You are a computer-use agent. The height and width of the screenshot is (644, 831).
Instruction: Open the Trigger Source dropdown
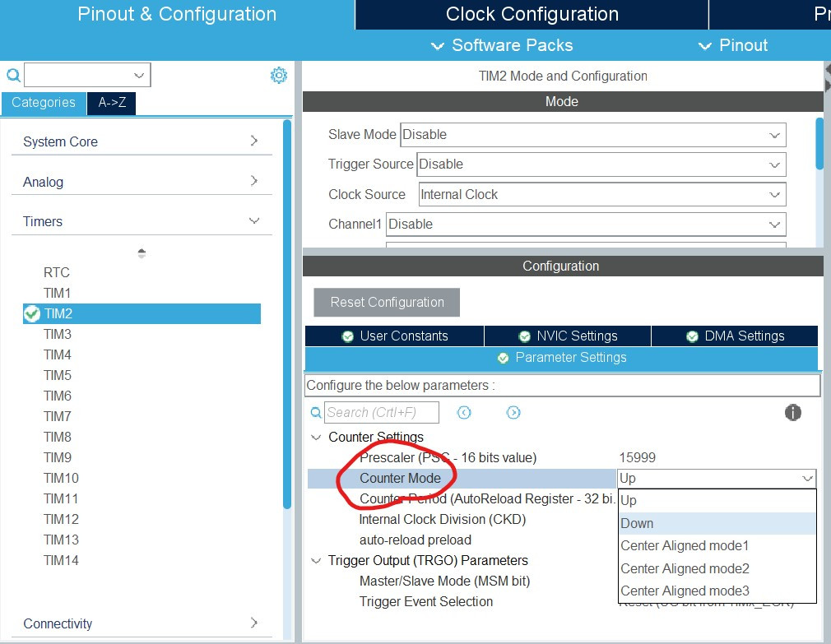601,164
